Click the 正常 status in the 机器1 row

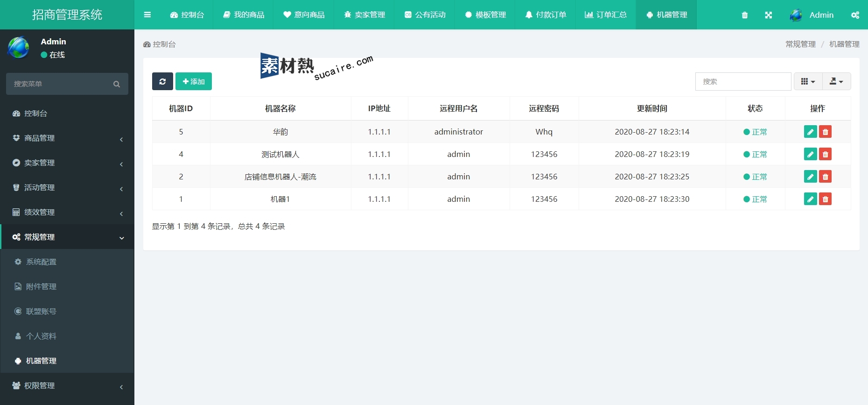pos(755,199)
